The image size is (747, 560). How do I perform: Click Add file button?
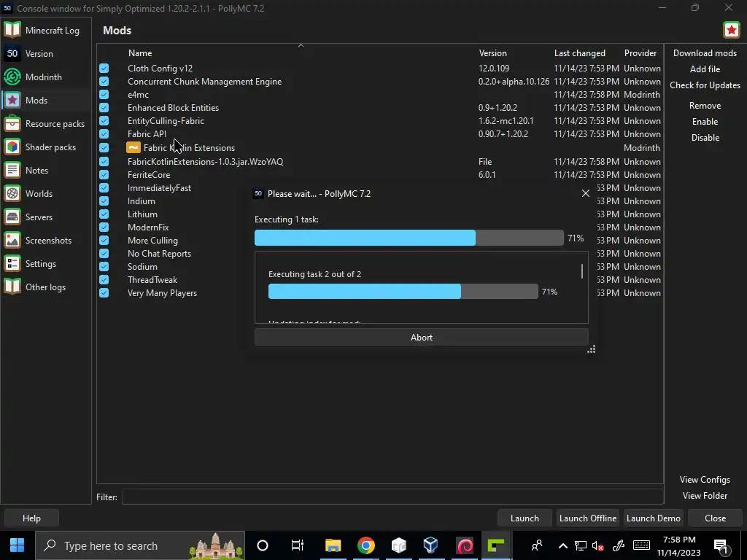pyautogui.click(x=705, y=69)
